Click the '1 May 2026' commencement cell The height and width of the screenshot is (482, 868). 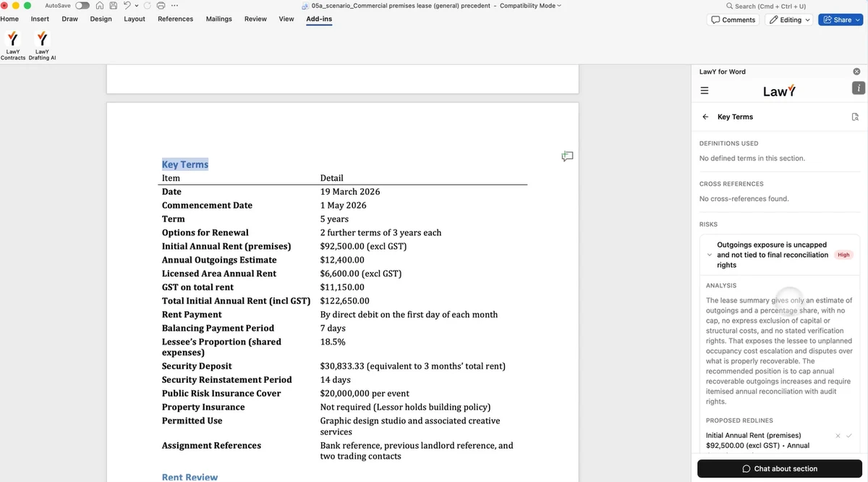344,206
